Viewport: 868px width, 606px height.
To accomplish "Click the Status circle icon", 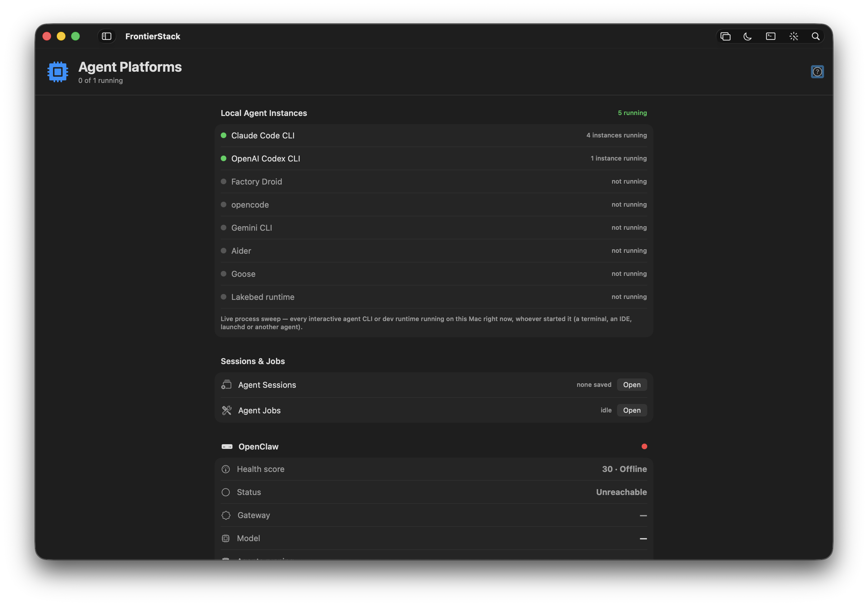I will coord(226,492).
